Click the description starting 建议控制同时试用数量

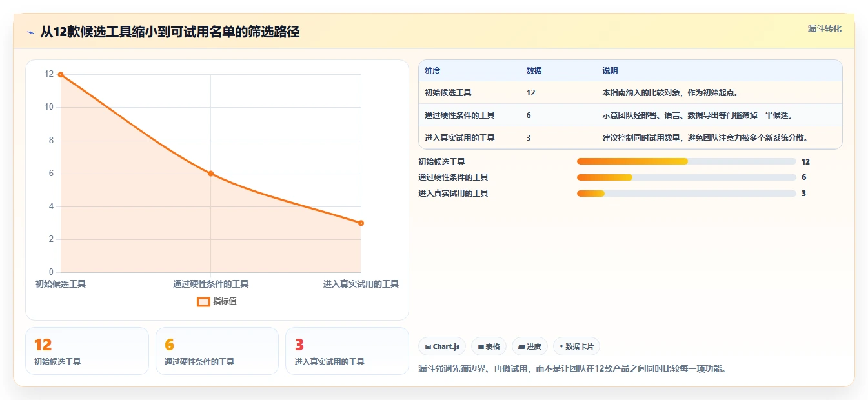(x=705, y=138)
